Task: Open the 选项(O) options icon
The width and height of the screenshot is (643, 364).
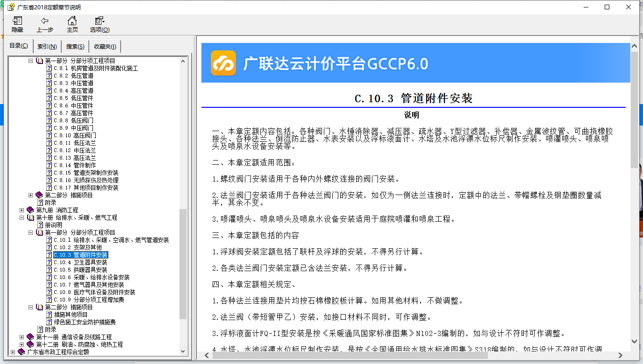Action: (x=100, y=21)
